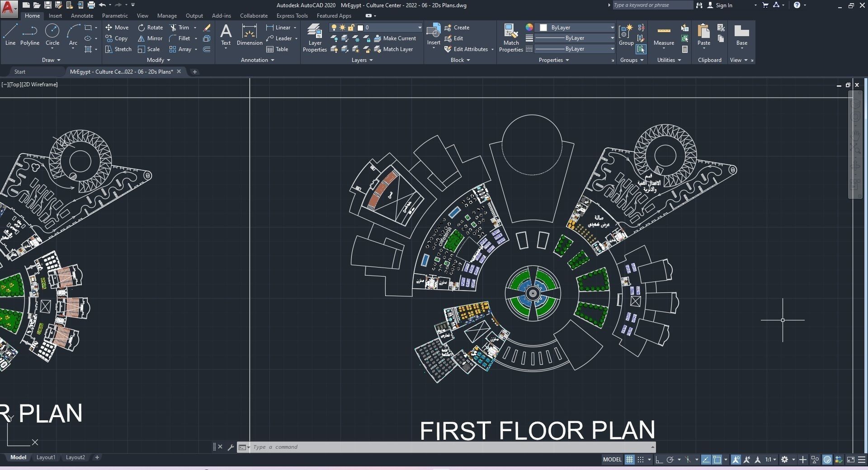This screenshot has width=868, height=470.
Task: Click Match Layer button
Action: pos(393,49)
